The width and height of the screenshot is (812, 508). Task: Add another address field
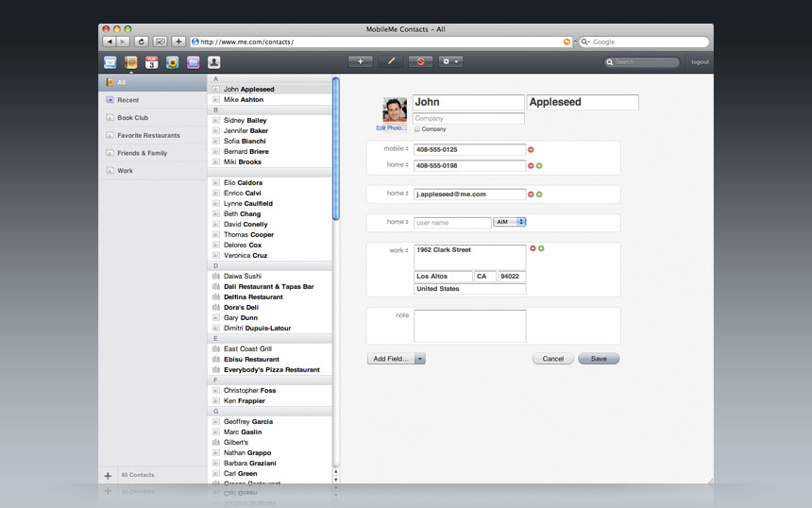pyautogui.click(x=541, y=248)
